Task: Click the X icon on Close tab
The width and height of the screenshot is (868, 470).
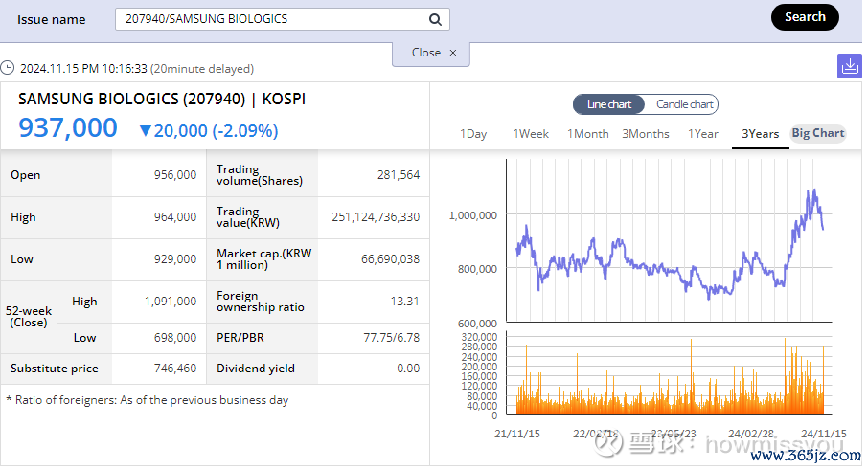Action: (x=453, y=53)
